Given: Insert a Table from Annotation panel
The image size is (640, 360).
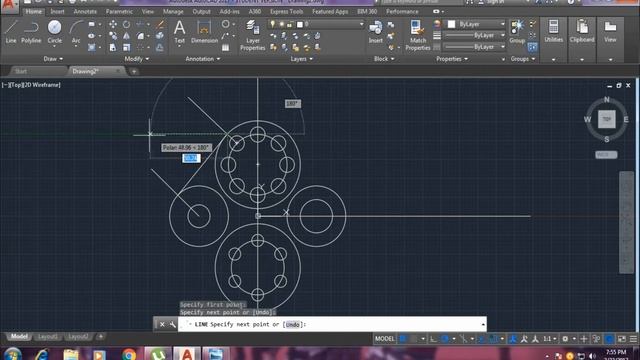Looking at the screenshot, I should tap(225, 48).
